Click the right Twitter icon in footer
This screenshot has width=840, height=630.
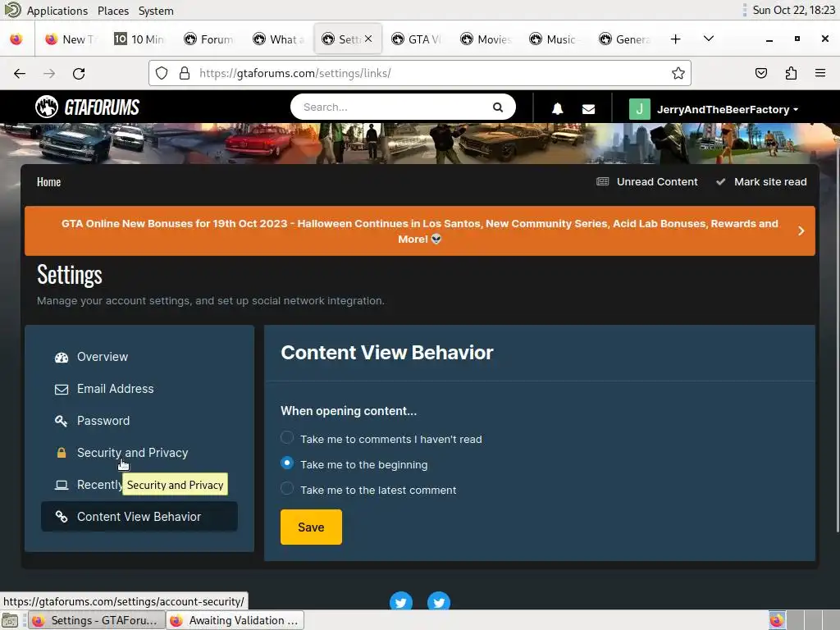(x=439, y=601)
